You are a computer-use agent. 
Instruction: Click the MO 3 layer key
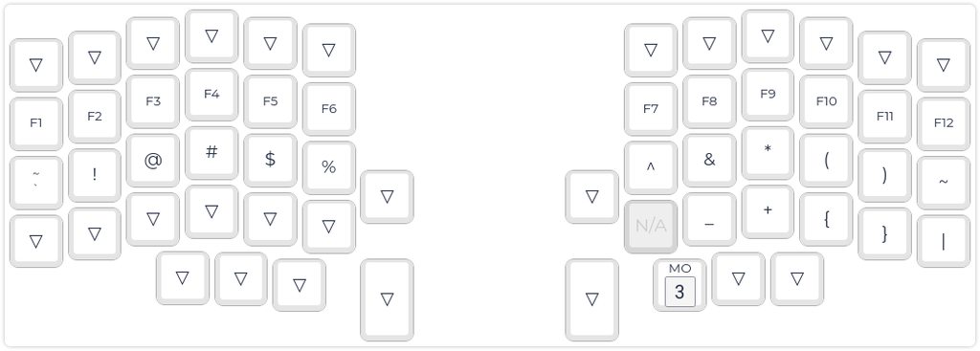click(x=679, y=285)
